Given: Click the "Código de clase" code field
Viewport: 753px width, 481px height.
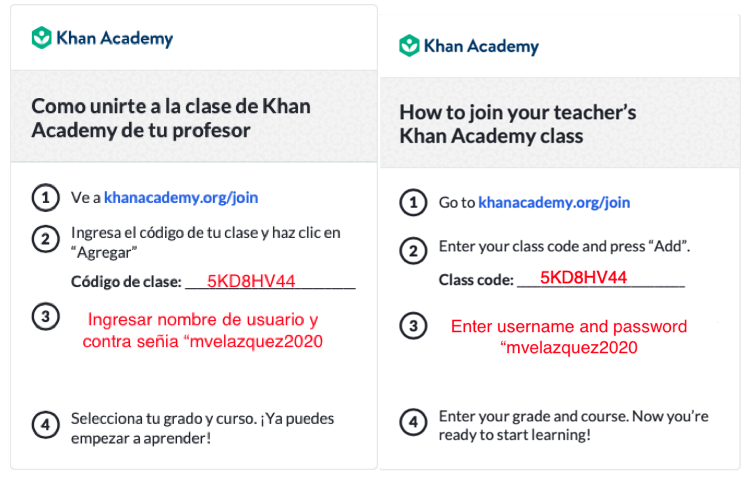Looking at the screenshot, I should pos(270,282).
